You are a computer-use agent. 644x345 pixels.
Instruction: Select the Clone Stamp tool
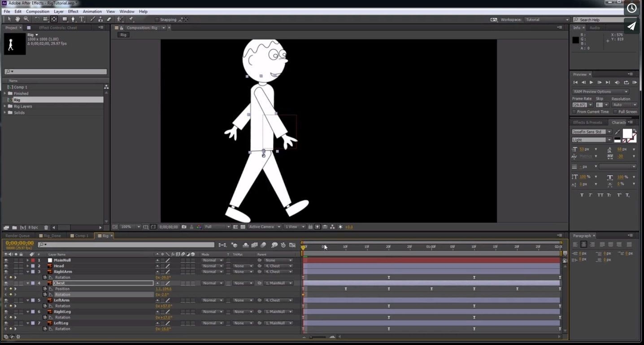point(100,19)
